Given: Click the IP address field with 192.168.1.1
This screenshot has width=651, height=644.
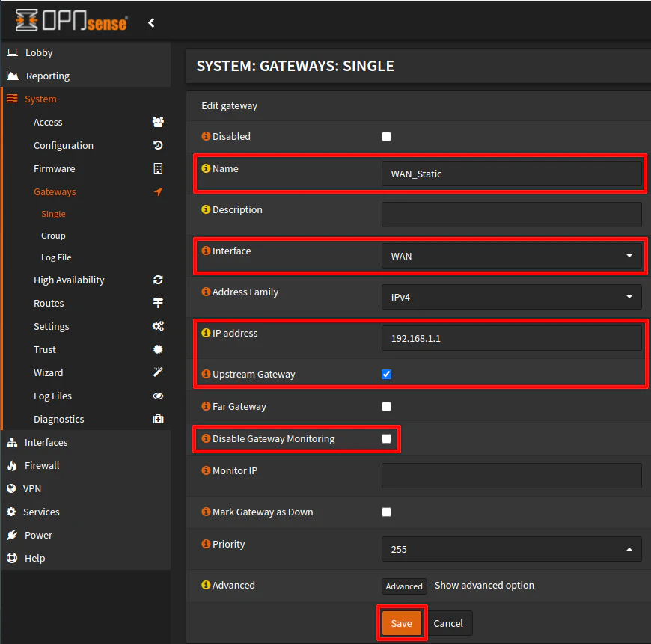Looking at the screenshot, I should coord(512,338).
